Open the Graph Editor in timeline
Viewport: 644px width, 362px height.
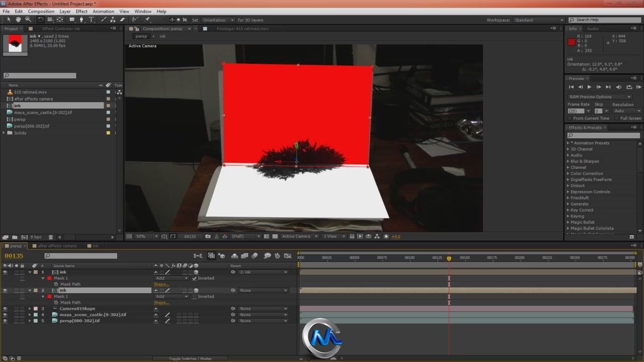tap(287, 256)
